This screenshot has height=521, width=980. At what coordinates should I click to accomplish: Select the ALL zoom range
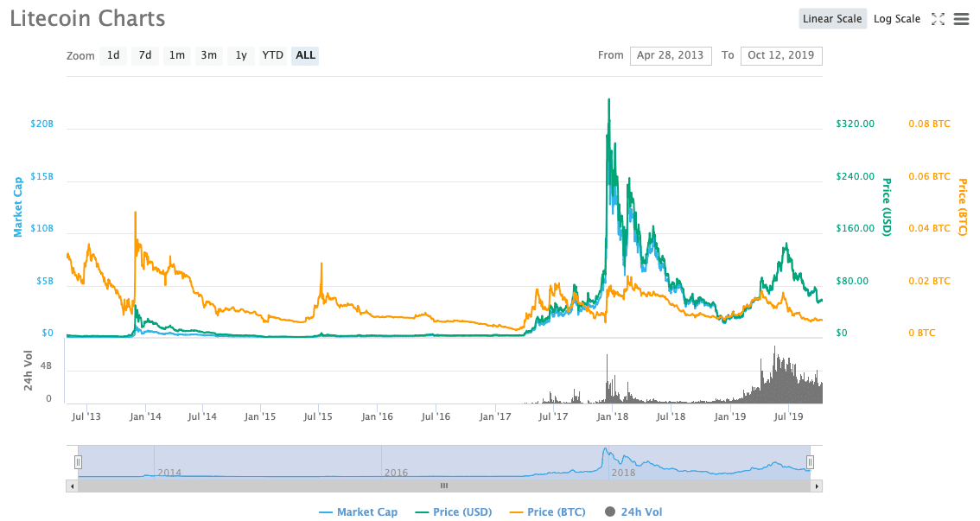[305, 55]
